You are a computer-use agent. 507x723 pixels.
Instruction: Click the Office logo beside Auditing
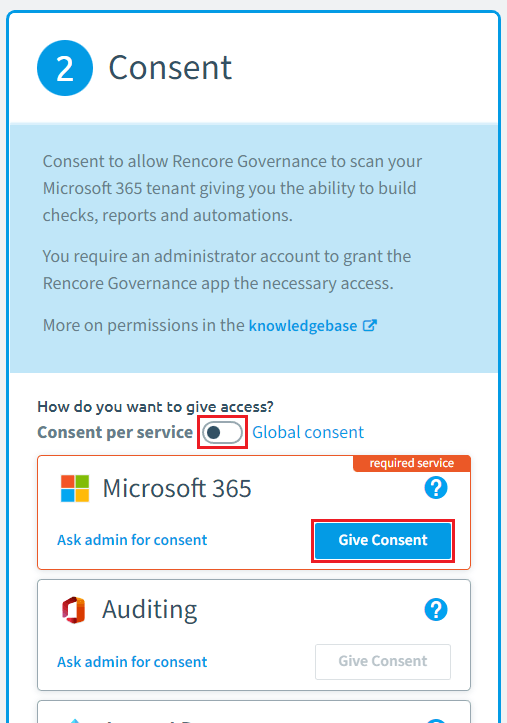74,610
